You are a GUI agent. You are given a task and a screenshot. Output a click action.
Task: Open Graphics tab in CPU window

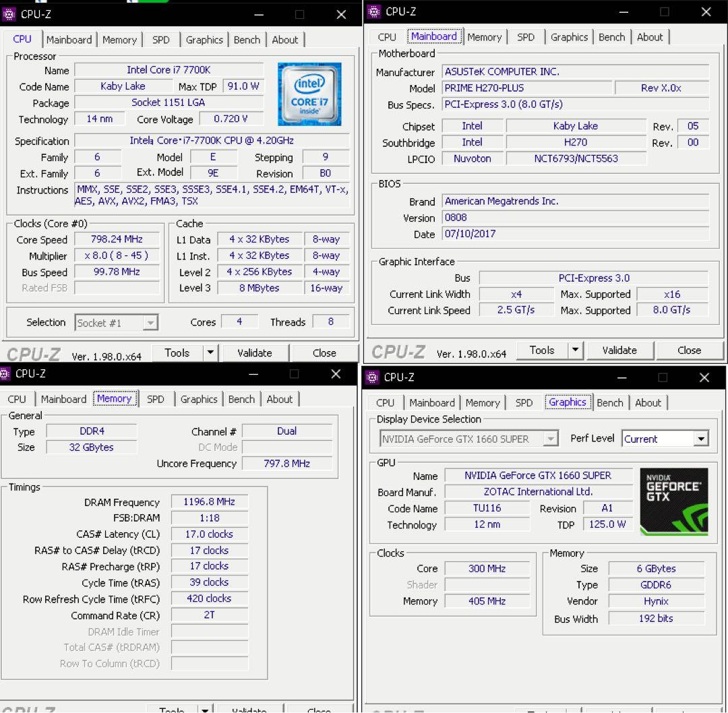[204, 40]
